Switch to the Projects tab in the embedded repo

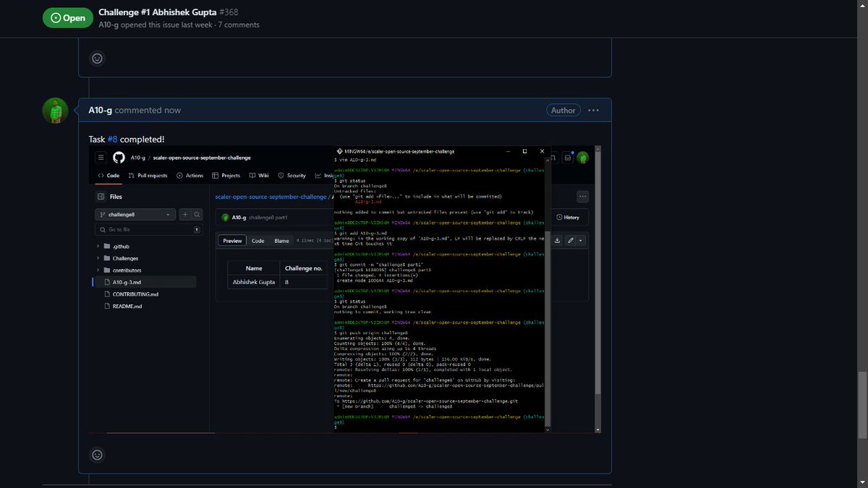click(x=226, y=175)
